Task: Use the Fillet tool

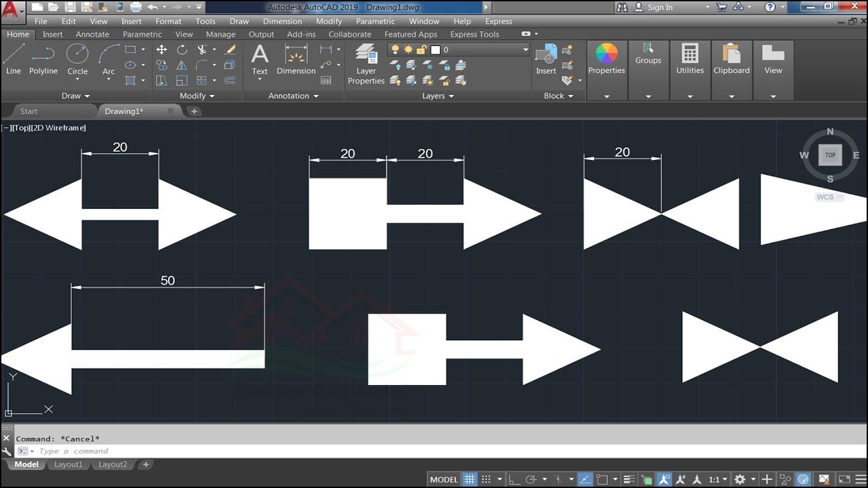Action: pyautogui.click(x=202, y=65)
